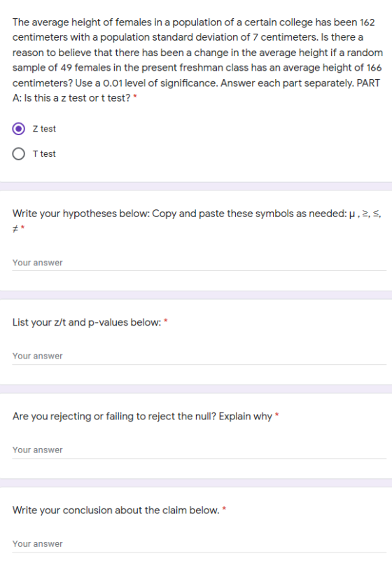Viewport: 392px width, 563px height.
Task: Click the μ symbol in the hypotheses prompt
Action: coord(352,214)
